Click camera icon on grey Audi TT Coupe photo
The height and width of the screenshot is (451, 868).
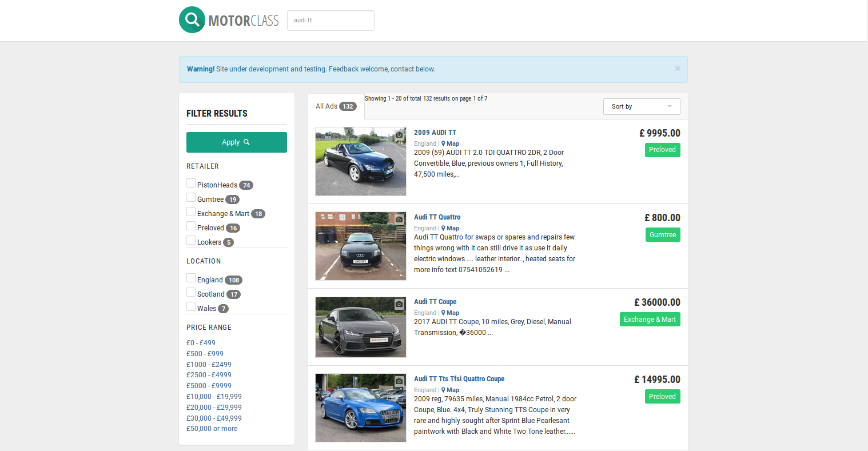[399, 304]
